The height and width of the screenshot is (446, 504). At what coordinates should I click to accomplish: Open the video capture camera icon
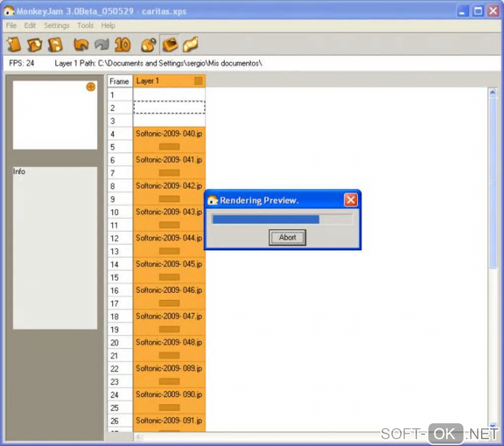tap(149, 44)
